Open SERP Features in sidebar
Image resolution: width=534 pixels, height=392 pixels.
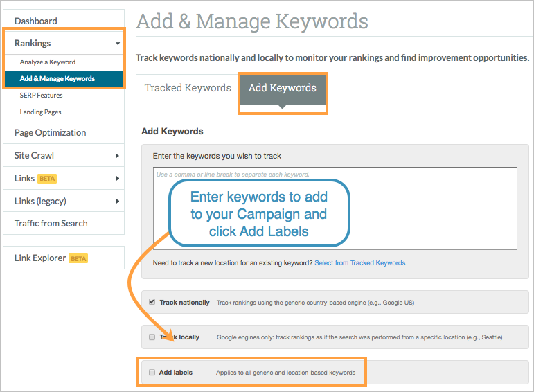41,96
